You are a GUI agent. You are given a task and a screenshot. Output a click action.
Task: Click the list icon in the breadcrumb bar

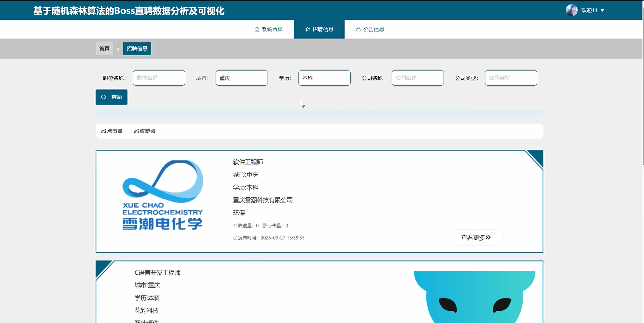click(x=118, y=49)
